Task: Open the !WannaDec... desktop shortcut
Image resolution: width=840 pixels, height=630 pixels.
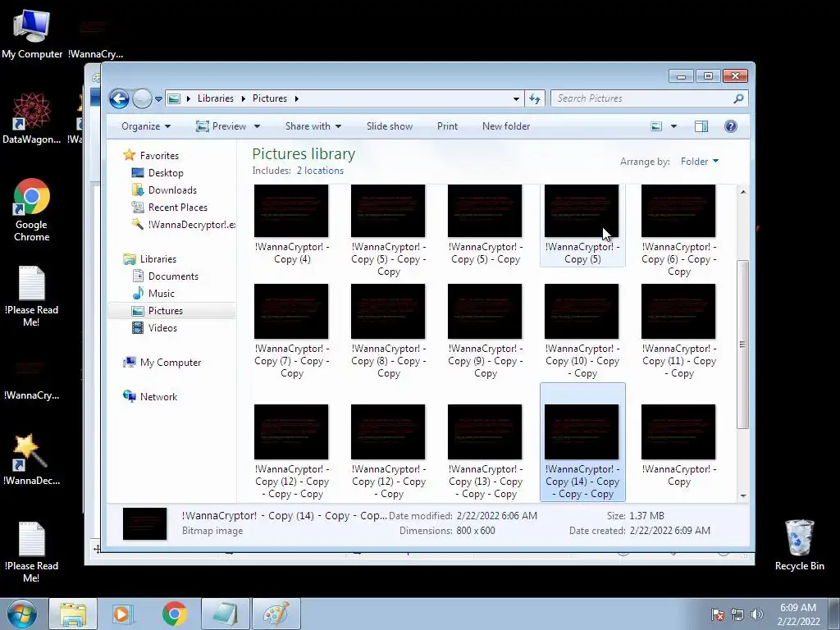Action: (32, 459)
